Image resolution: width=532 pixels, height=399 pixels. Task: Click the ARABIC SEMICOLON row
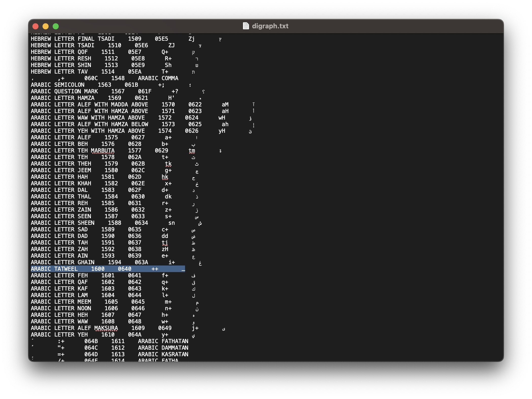click(58, 85)
